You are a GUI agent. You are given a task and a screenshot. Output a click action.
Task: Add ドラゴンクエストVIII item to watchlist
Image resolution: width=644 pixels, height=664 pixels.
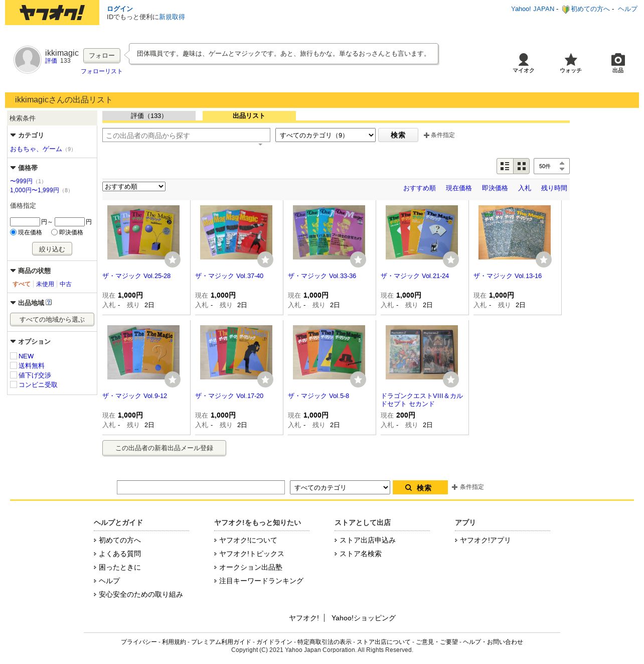pyautogui.click(x=451, y=379)
